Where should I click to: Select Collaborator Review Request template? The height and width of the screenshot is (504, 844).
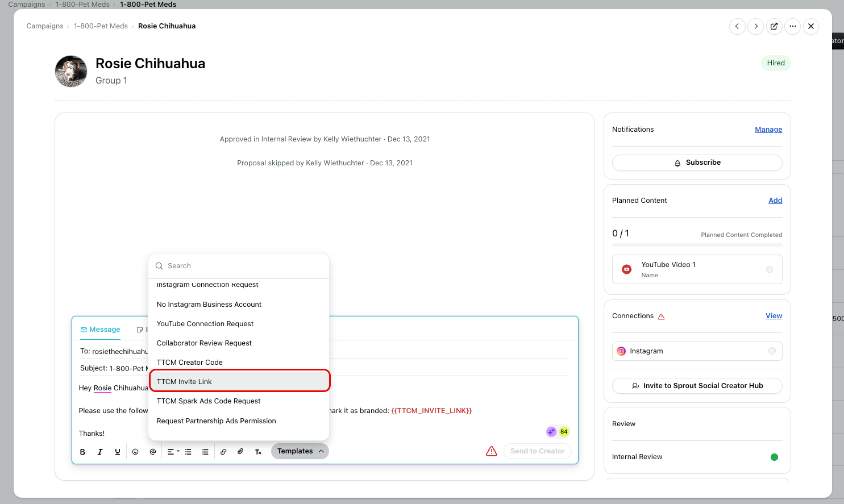239,343
